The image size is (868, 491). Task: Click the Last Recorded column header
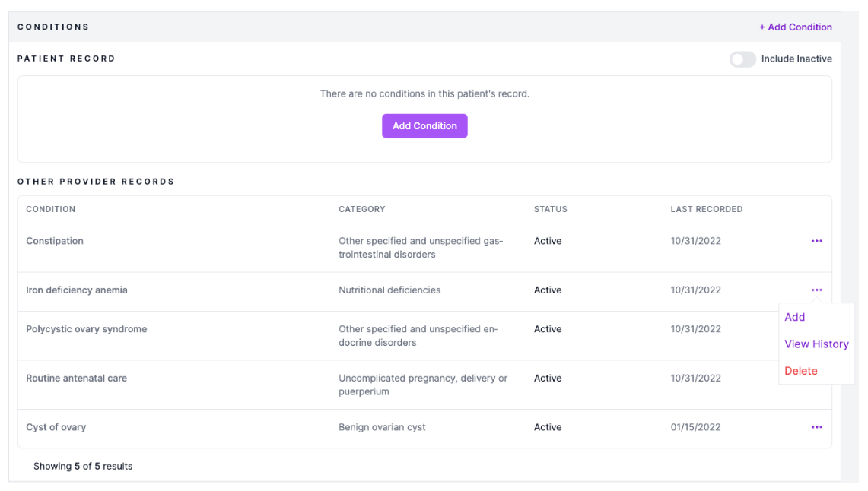point(706,209)
